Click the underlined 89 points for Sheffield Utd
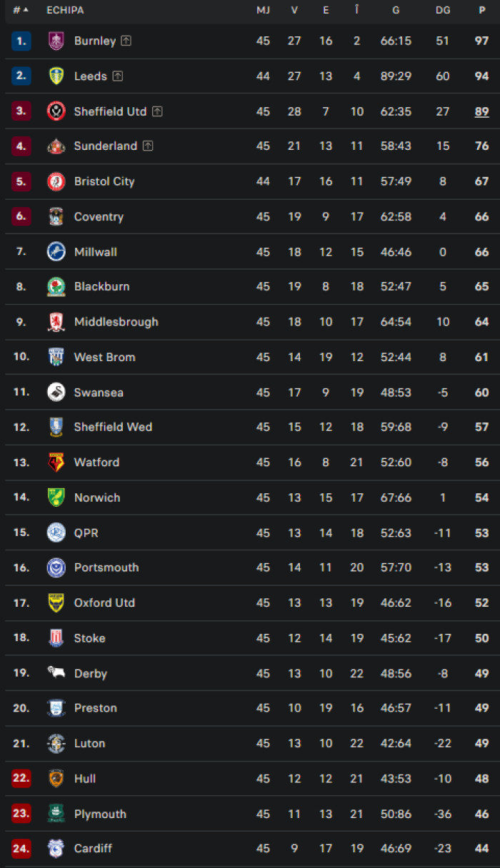 (x=482, y=111)
